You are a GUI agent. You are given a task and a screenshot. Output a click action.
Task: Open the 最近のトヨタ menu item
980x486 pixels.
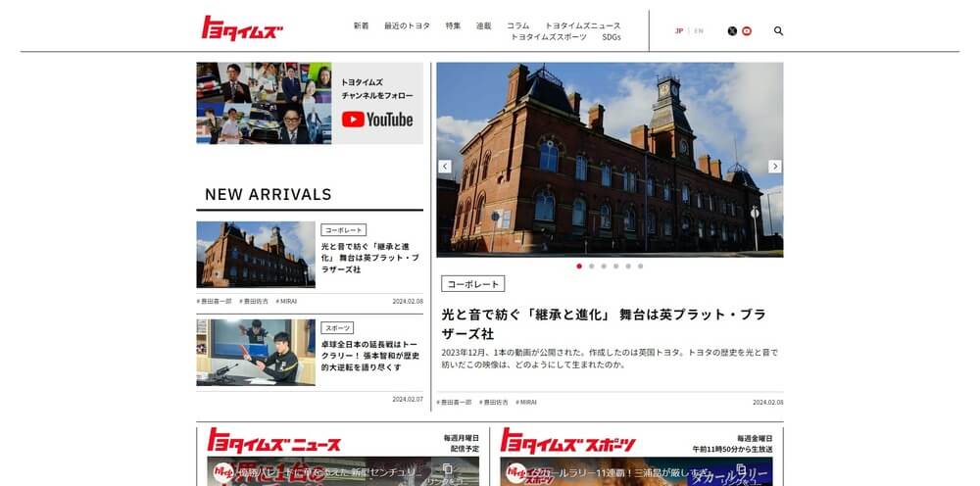coord(407,25)
